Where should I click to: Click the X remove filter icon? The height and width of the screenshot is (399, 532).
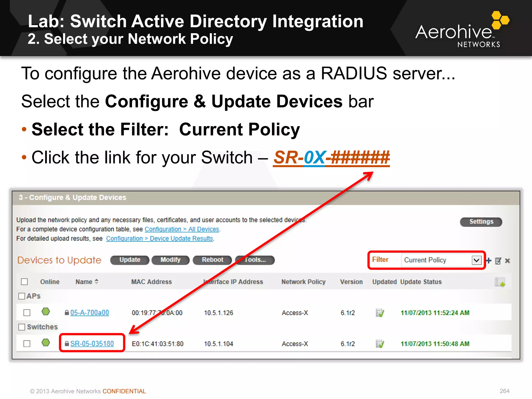click(507, 261)
